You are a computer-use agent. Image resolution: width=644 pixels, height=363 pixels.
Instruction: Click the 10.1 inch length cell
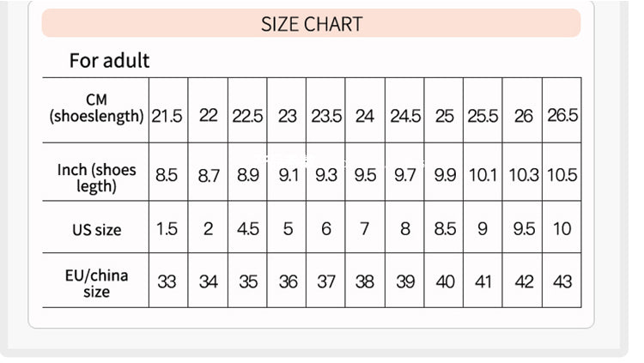pos(483,176)
